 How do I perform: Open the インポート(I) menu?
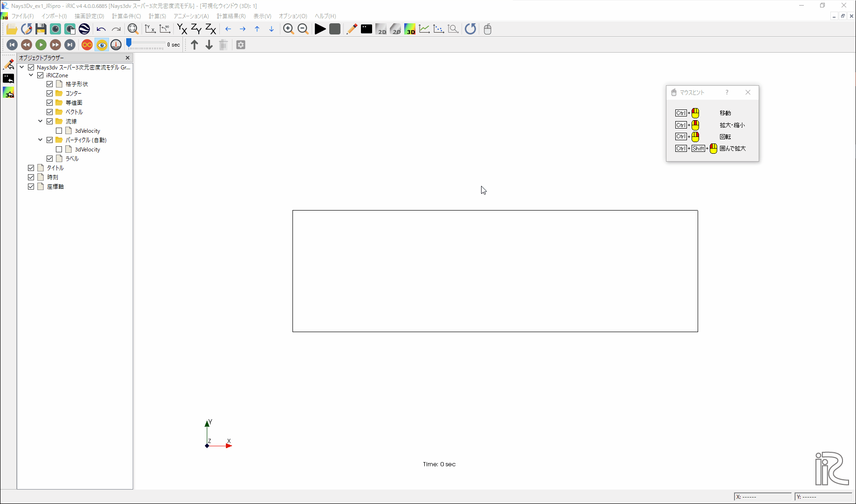pos(54,16)
